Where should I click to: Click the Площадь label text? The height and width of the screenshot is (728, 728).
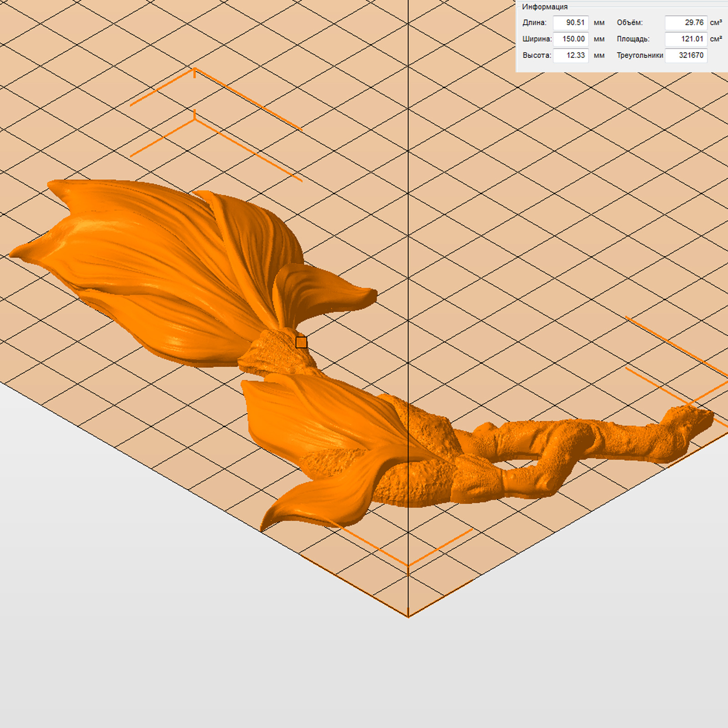633,39
